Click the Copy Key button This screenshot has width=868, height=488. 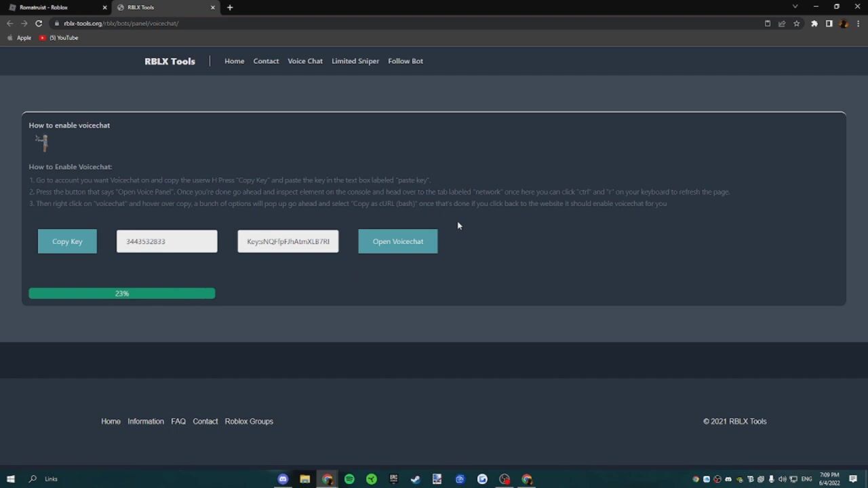tap(67, 241)
